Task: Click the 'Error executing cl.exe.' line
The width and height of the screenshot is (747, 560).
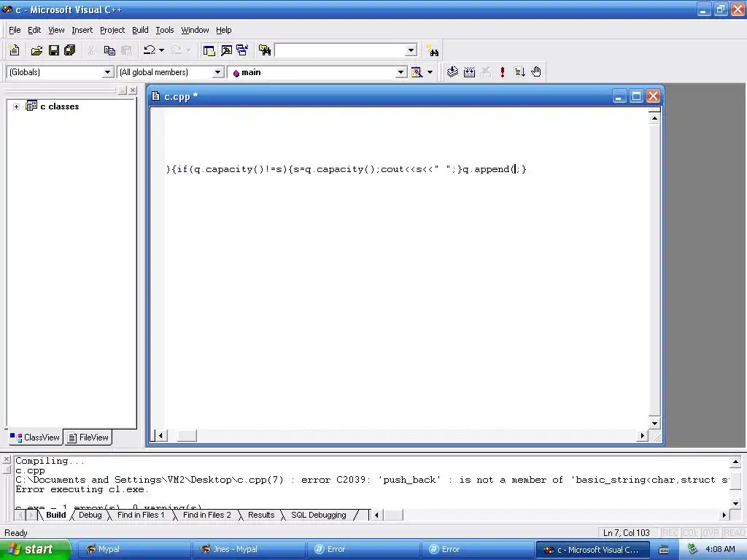Action: 82,489
